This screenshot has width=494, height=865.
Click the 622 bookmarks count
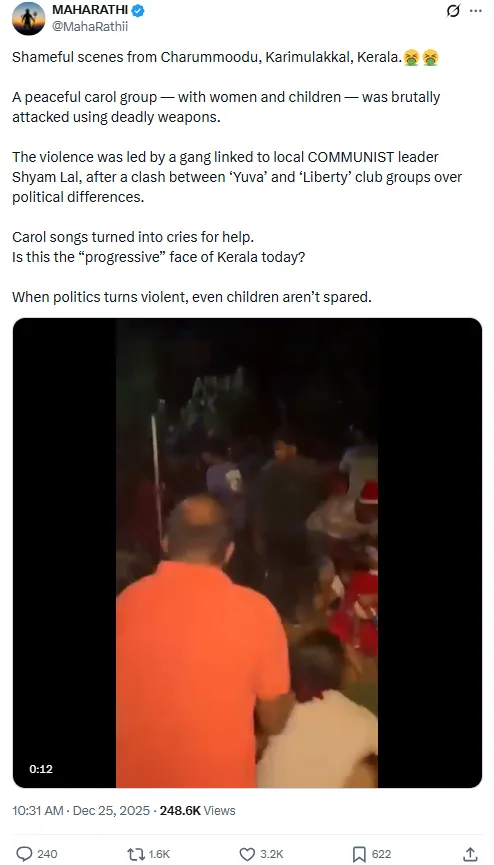point(381,854)
